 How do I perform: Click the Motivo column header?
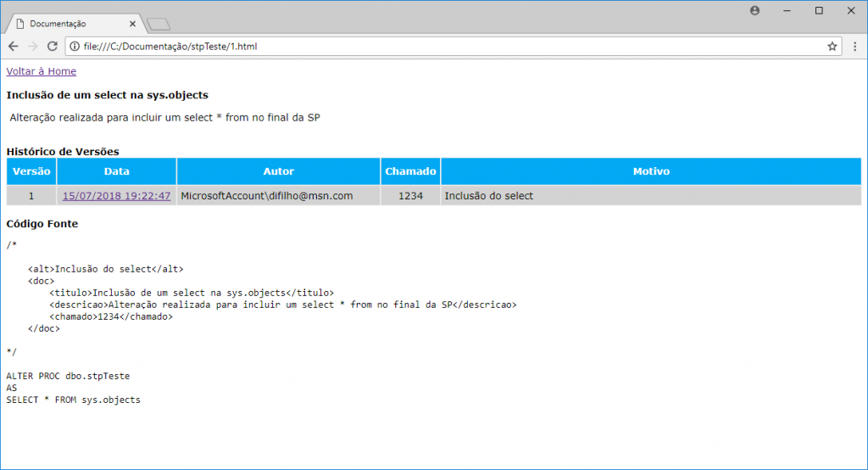coord(650,171)
